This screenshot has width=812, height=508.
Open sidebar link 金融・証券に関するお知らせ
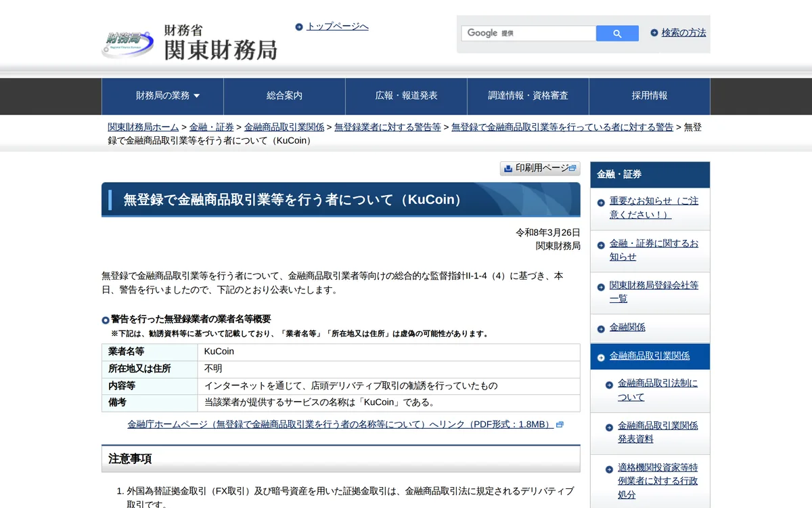pos(654,250)
